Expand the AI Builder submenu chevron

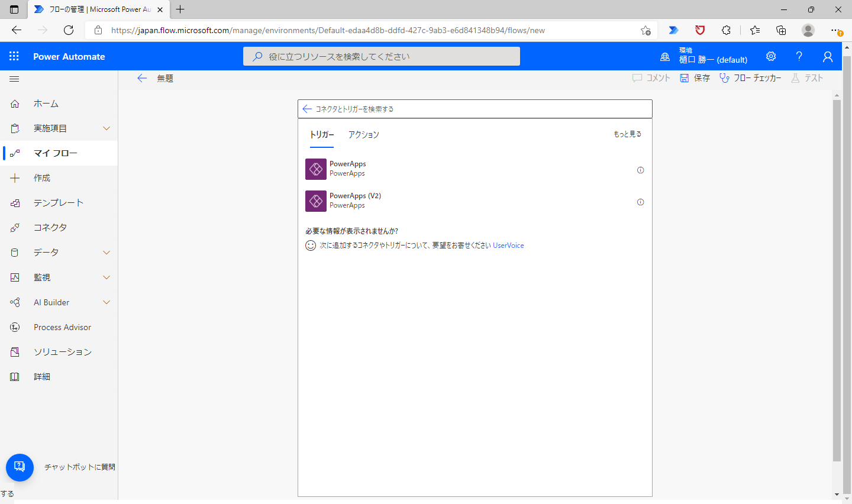click(x=106, y=302)
